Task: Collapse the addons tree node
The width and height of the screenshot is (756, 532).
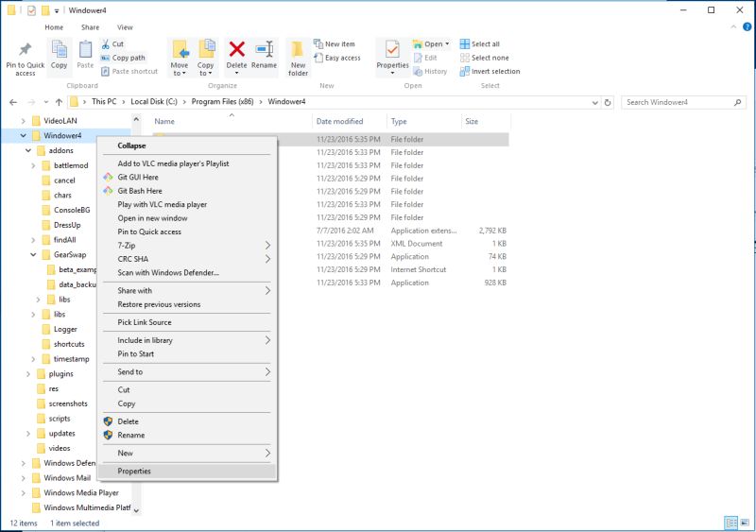Action: pyautogui.click(x=28, y=150)
